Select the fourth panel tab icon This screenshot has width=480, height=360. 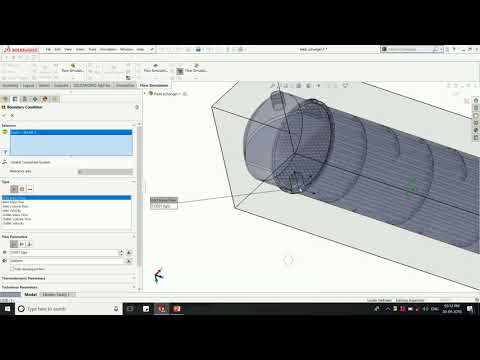(x=35, y=99)
